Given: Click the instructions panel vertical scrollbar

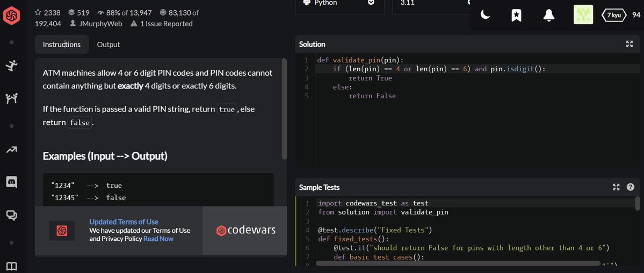Looking at the screenshot, I should pos(284,110).
